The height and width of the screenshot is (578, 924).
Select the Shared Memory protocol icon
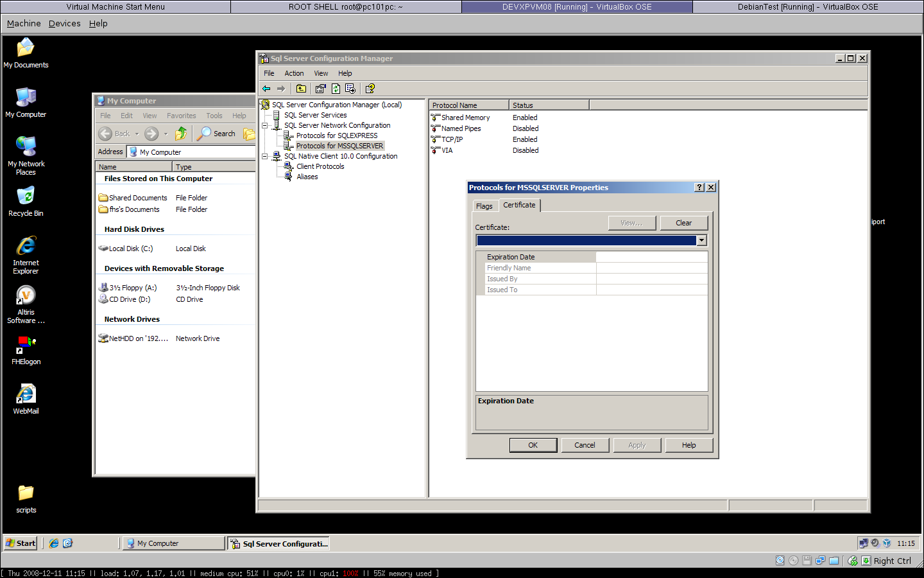436,118
